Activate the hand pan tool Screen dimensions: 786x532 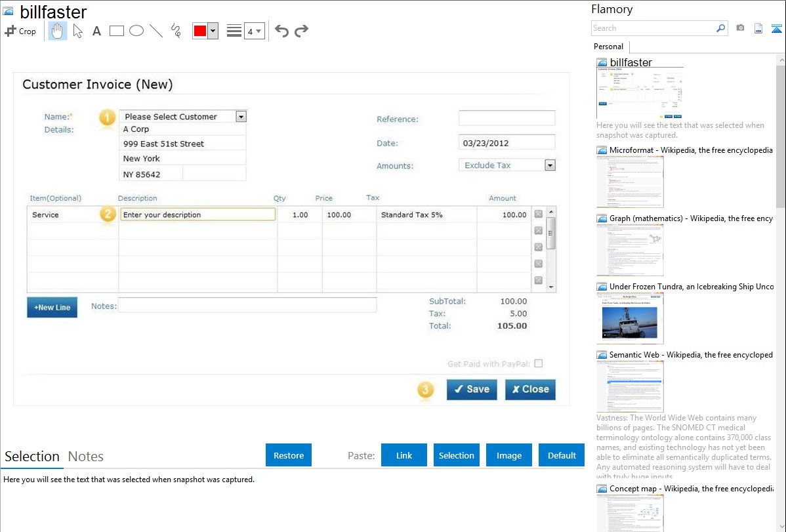tap(58, 31)
